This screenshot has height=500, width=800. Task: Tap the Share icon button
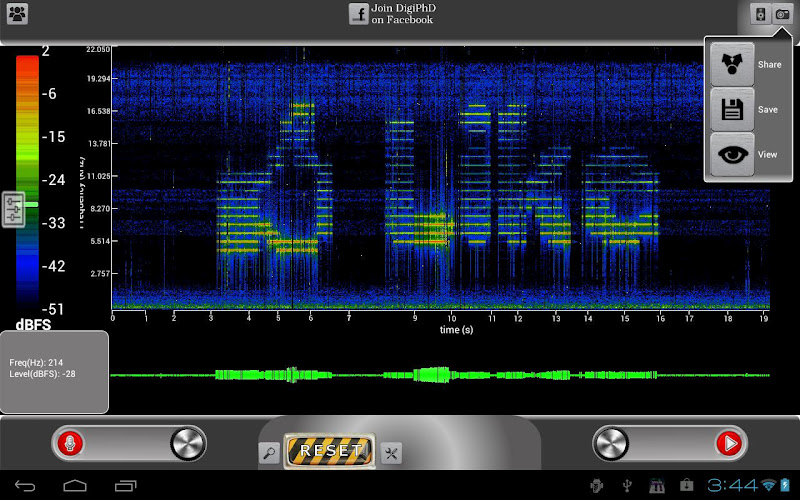point(732,64)
